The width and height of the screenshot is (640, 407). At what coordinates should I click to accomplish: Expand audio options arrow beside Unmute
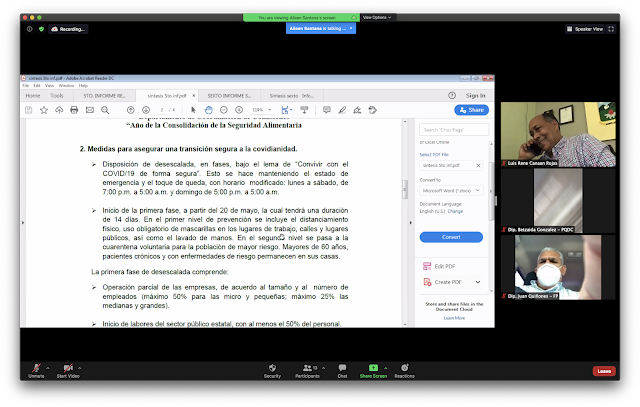(x=48, y=368)
